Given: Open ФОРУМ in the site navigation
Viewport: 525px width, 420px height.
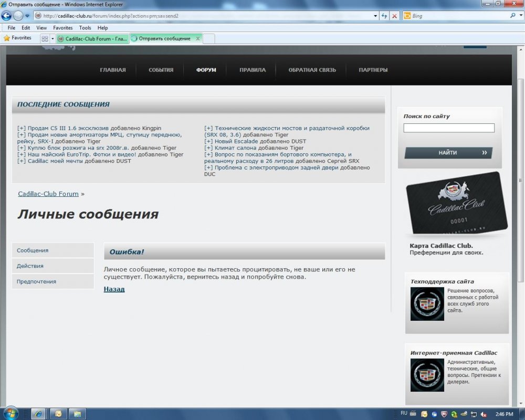Looking at the screenshot, I should tap(206, 70).
